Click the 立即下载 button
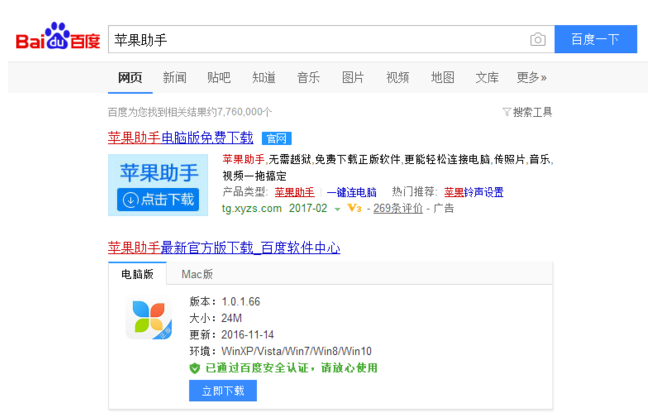This screenshot has height=415, width=664. coord(223,390)
